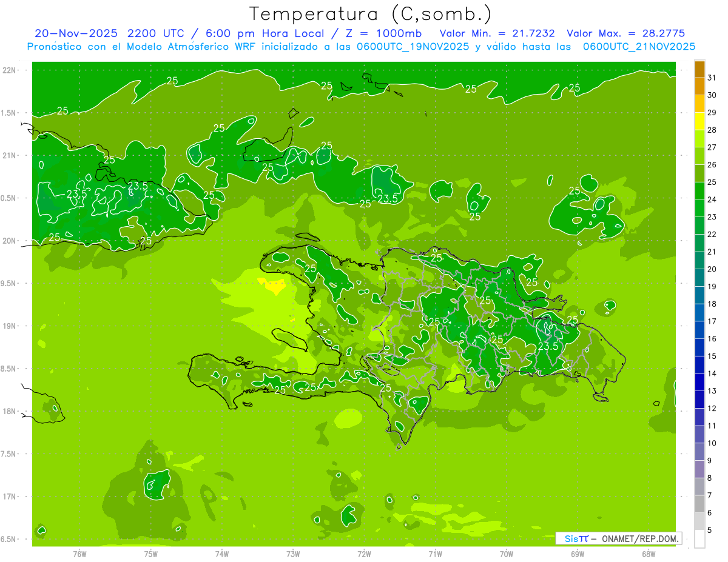Screen dimensions: 728x562
Task: Click the color scale label '10'
Action: 712,443
